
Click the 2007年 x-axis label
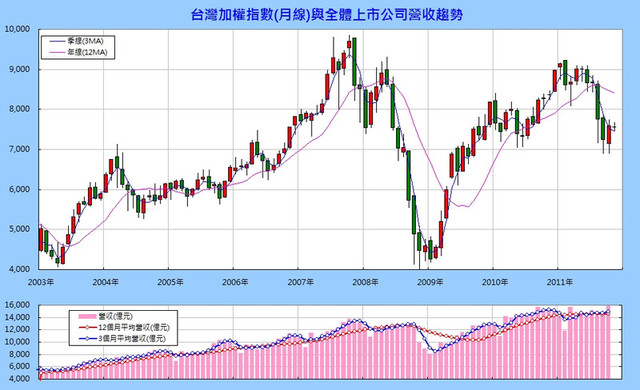[300, 282]
